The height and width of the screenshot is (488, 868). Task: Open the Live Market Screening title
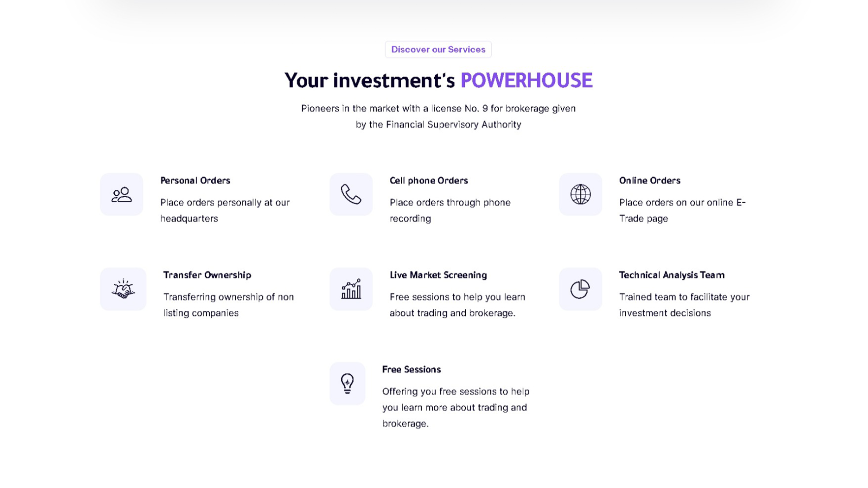(438, 275)
